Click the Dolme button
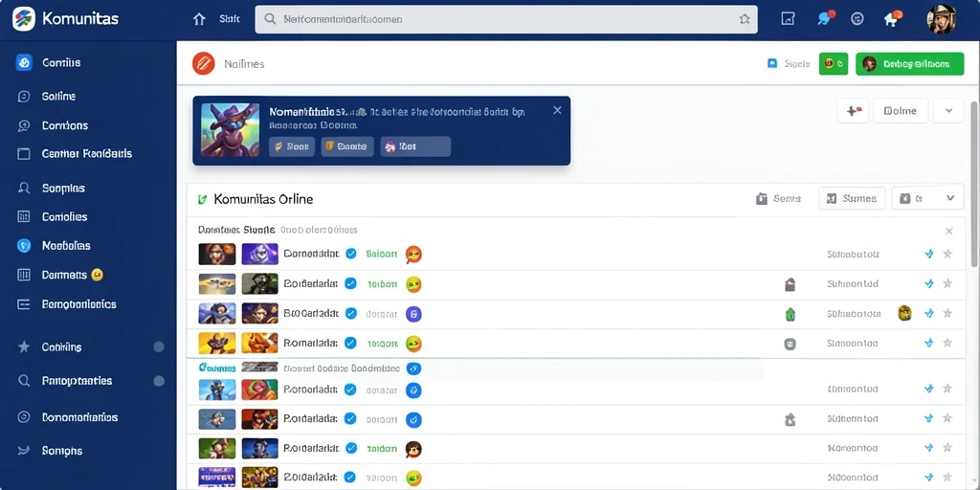Image resolution: width=980 pixels, height=490 pixels. (900, 111)
